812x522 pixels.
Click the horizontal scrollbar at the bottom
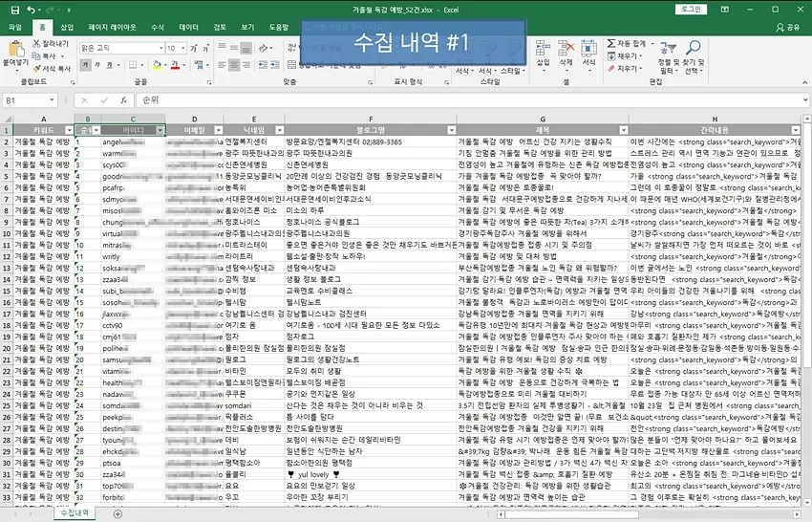571,514
